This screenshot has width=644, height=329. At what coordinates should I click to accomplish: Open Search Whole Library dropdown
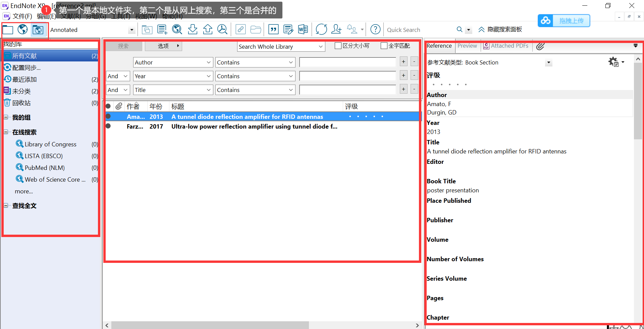(281, 47)
